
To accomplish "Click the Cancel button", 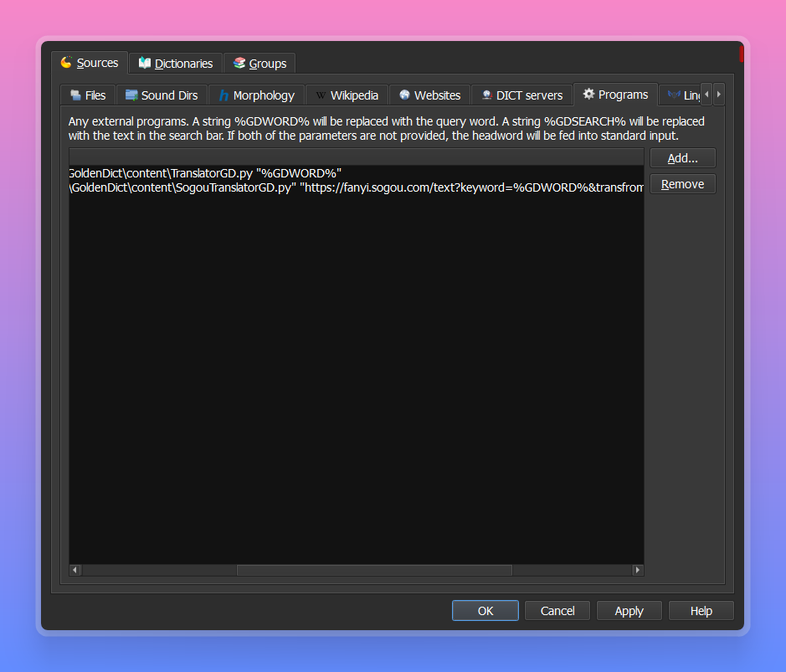I will coord(557,611).
